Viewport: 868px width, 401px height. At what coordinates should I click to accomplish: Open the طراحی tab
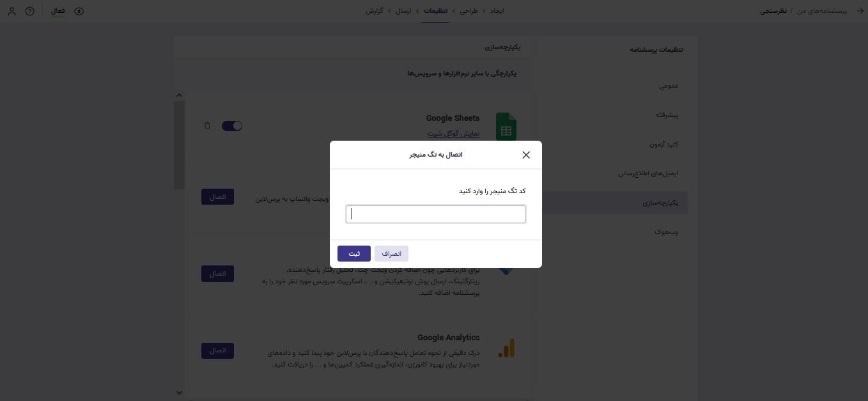pos(470,10)
